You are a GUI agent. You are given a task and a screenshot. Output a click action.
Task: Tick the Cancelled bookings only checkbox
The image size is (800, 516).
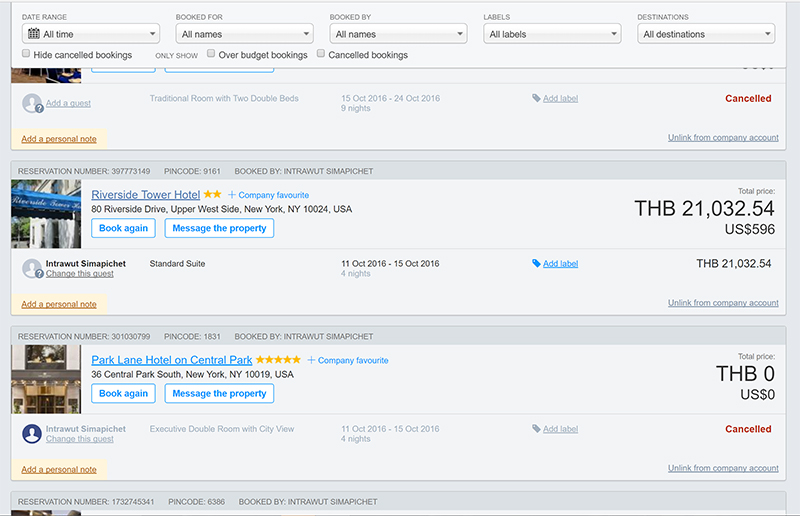coord(321,55)
